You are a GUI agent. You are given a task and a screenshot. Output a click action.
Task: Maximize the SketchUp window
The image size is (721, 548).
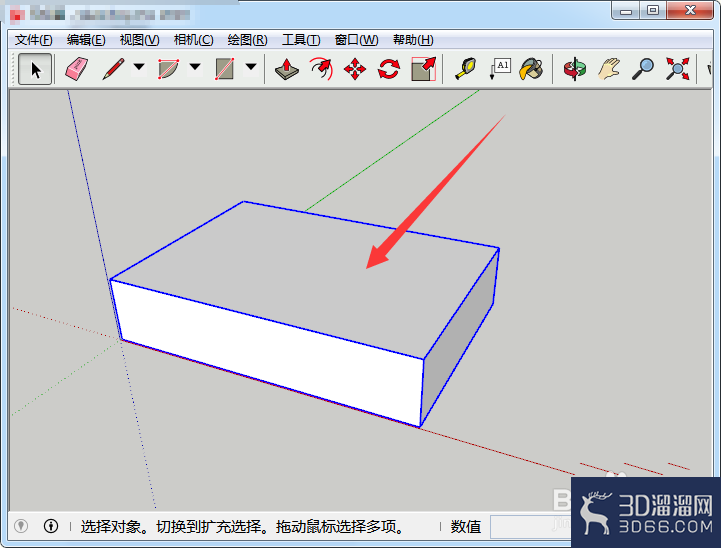pos(653,10)
